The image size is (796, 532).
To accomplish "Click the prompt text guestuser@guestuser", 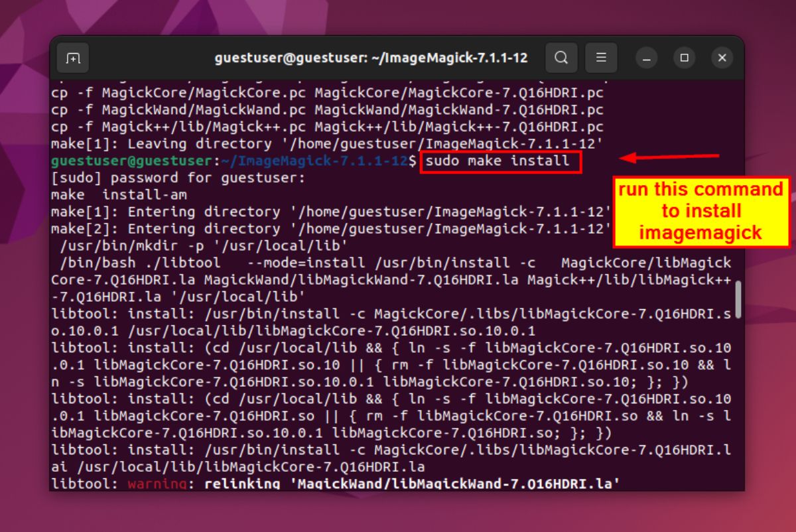I will (x=132, y=161).
